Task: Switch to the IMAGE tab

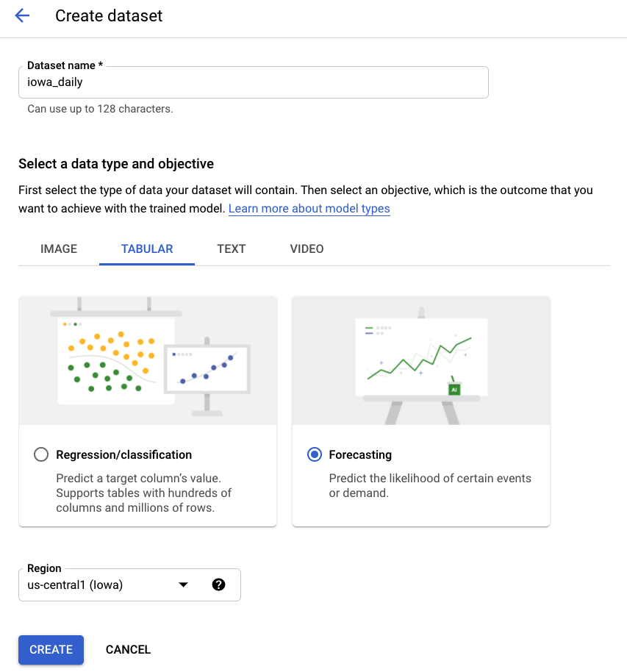Action: click(x=59, y=249)
